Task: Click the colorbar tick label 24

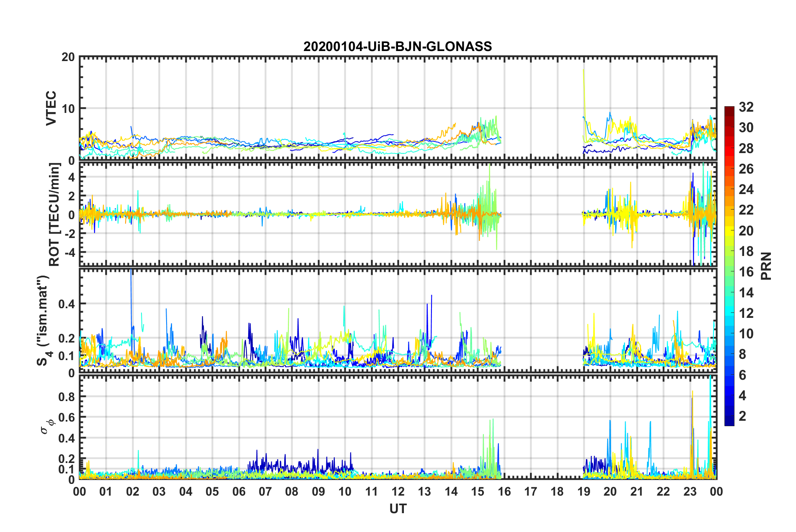Action: pos(746,189)
